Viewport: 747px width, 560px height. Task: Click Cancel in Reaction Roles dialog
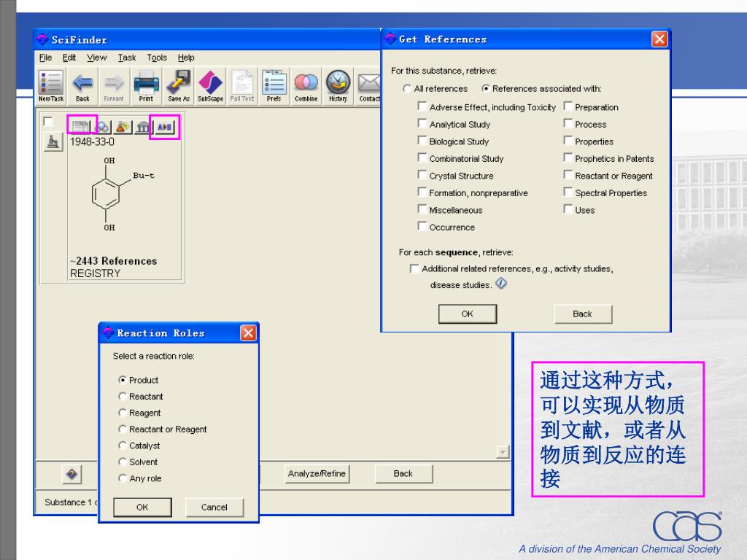coord(214,507)
